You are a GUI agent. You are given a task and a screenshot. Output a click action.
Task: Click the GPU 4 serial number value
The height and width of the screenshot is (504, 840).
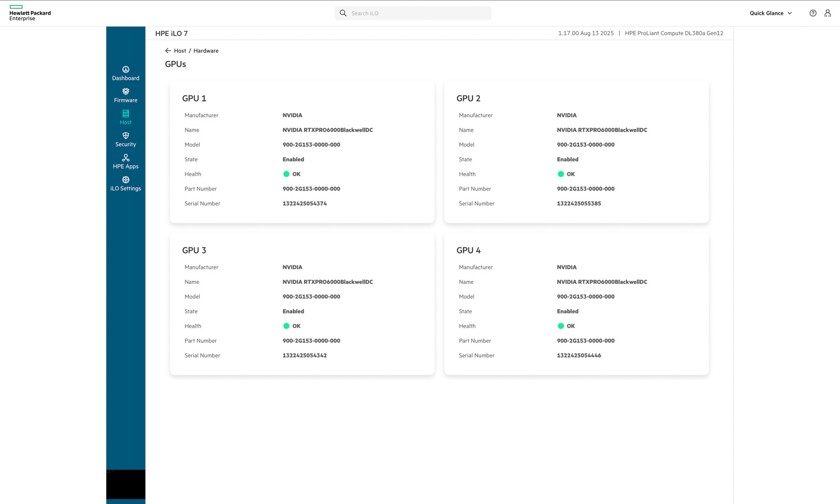tap(578, 356)
